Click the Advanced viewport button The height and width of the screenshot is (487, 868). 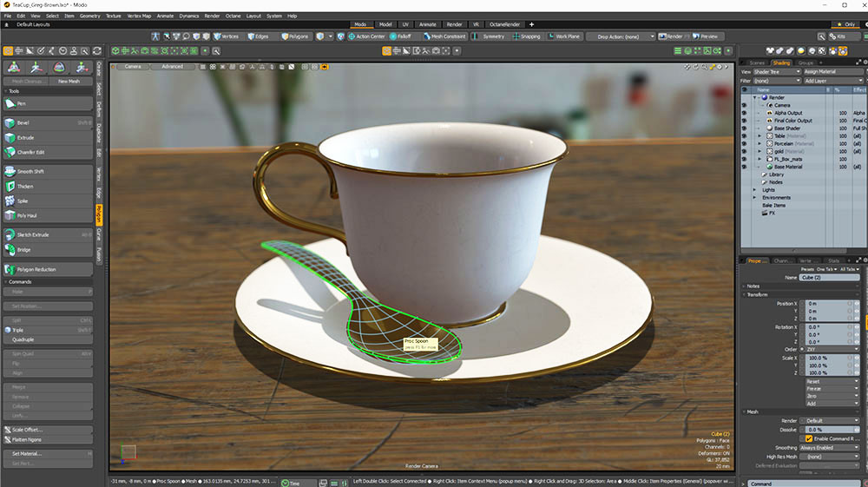172,66
